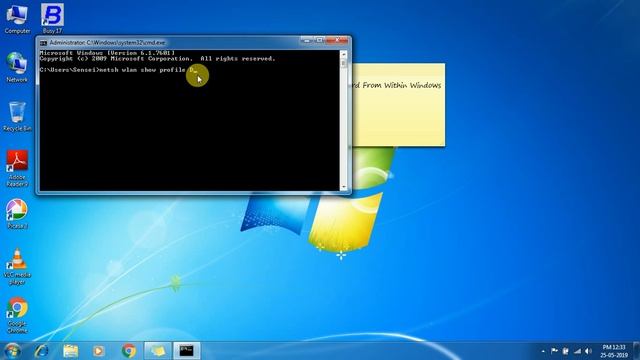Open the cmd window system menu icon

pyautogui.click(x=43, y=42)
